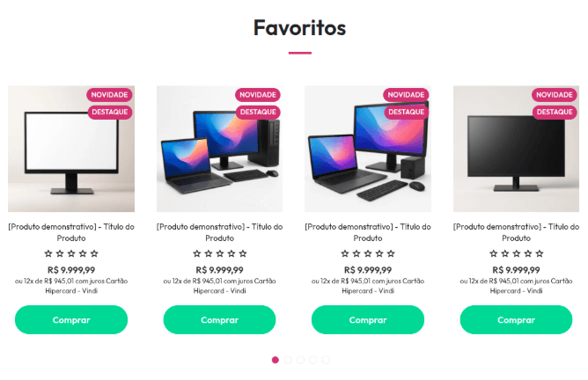Select the third star on the second product's rating
This screenshot has width=588, height=380.
point(220,253)
